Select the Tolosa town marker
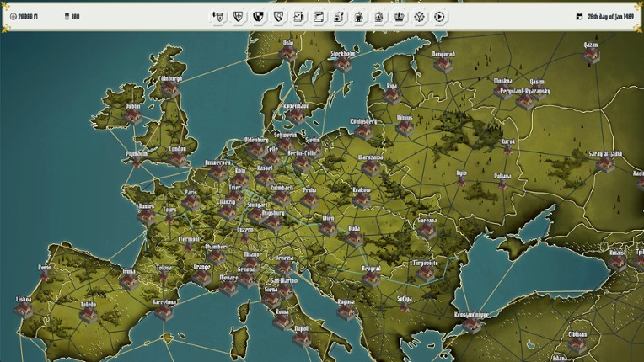 164,277
